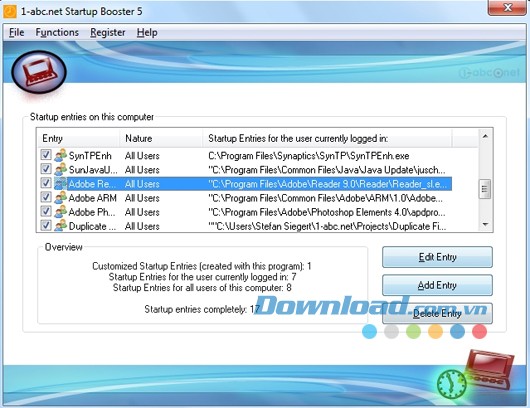
Task: Open the Register menu
Action: coord(107,32)
